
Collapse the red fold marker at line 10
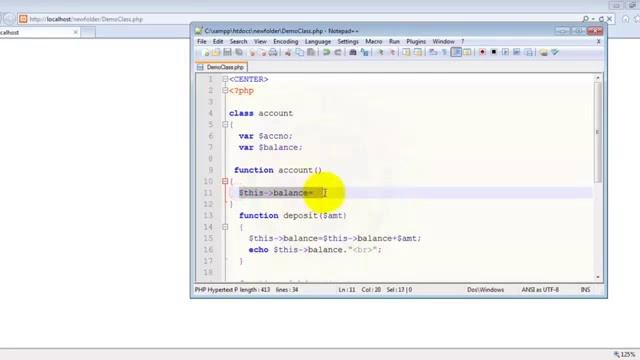click(225, 181)
